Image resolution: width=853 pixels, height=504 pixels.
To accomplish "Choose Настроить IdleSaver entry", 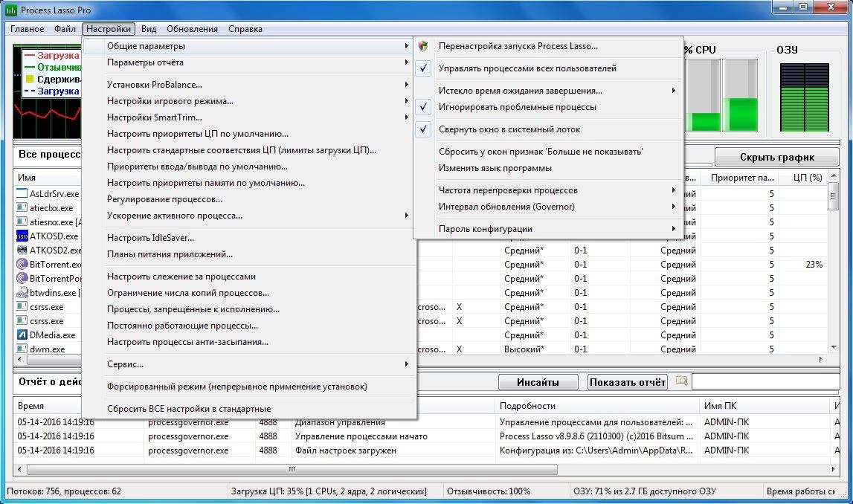I will pyautogui.click(x=250, y=238).
